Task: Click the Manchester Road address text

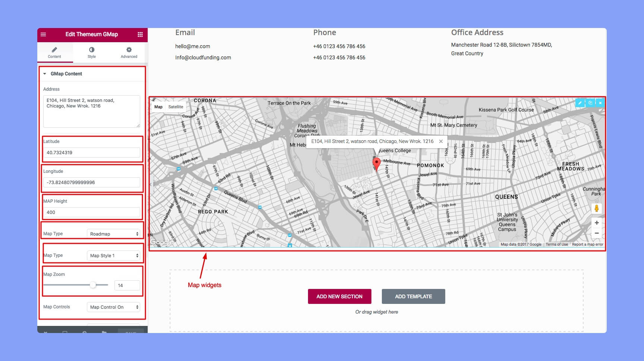Action: [502, 49]
